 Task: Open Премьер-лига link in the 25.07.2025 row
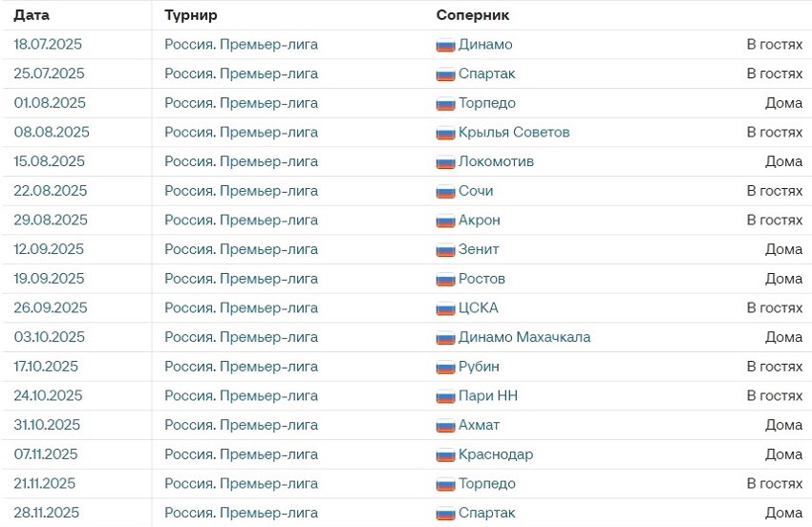tap(242, 74)
